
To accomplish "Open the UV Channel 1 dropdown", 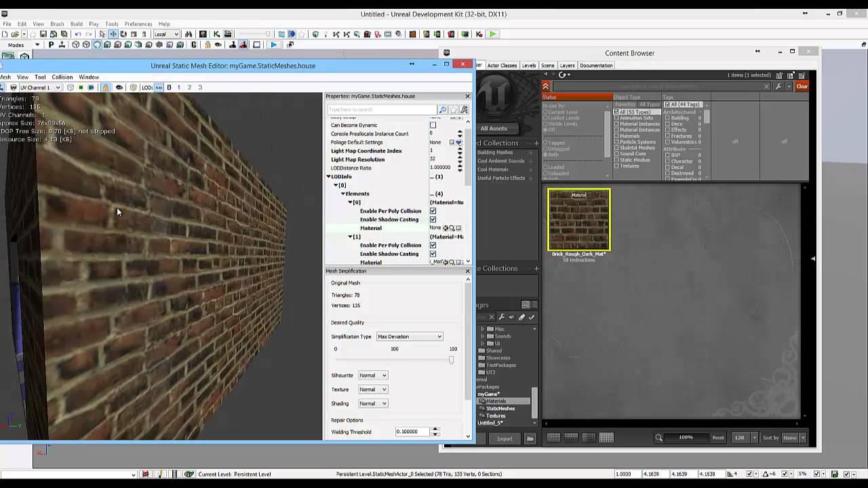I will click(x=39, y=87).
